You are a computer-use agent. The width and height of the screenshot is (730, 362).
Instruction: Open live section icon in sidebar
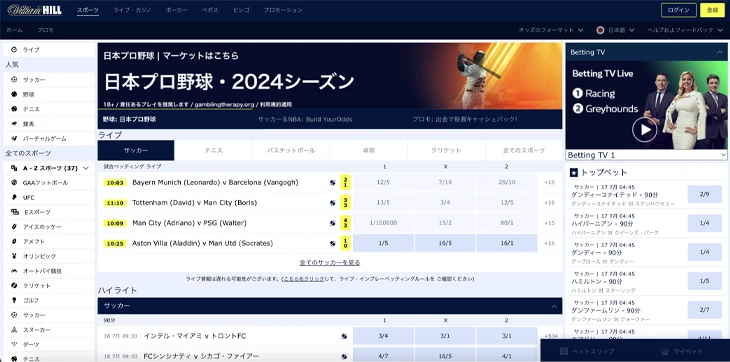click(14, 50)
